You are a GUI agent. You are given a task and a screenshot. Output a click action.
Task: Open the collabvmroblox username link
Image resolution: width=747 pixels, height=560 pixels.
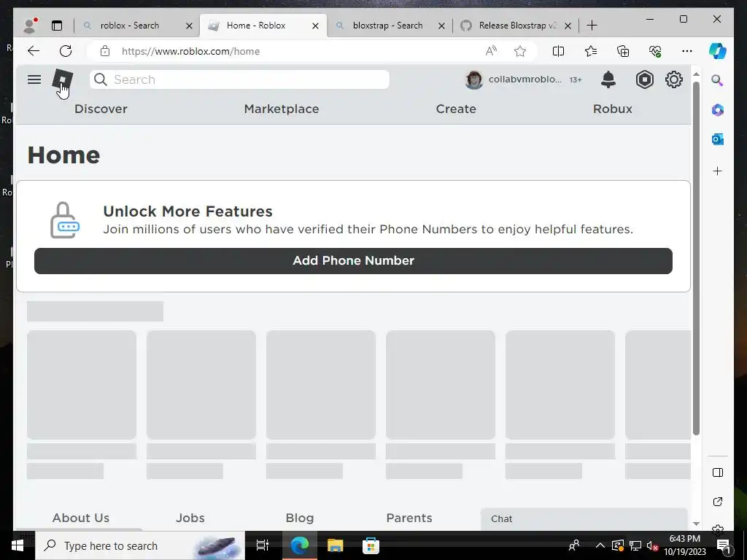tap(525, 79)
